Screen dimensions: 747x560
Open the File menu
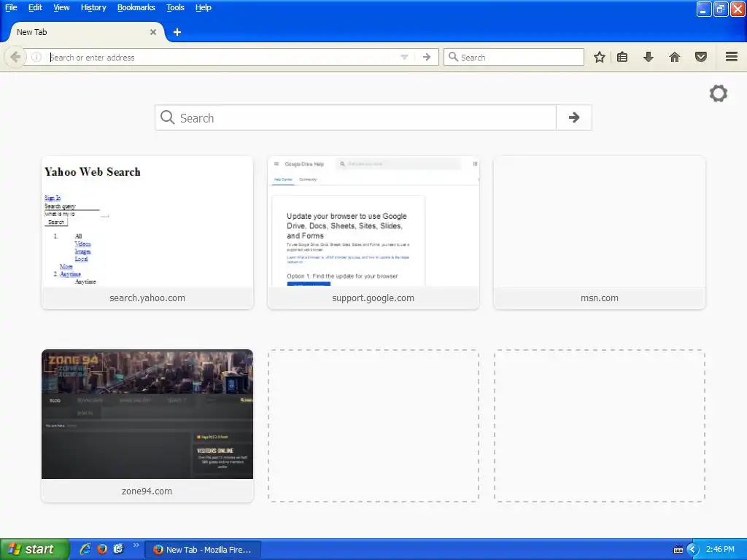[x=11, y=7]
